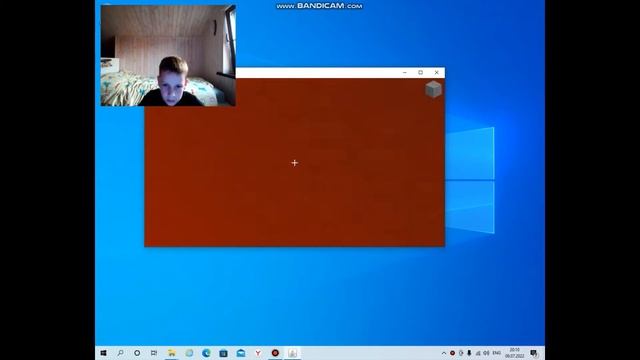Open Bandicam recorder taskbar icon
This screenshot has width=640, height=360.
(x=275, y=353)
